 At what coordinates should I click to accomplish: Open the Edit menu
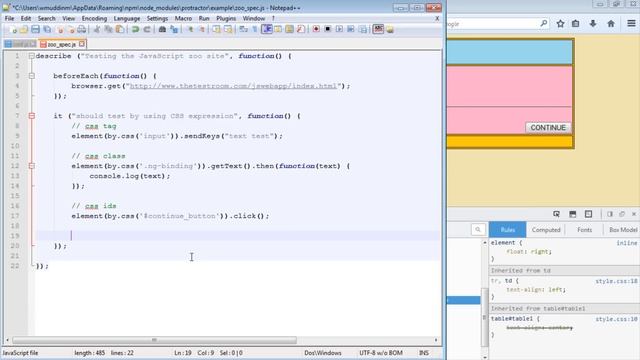point(26,19)
